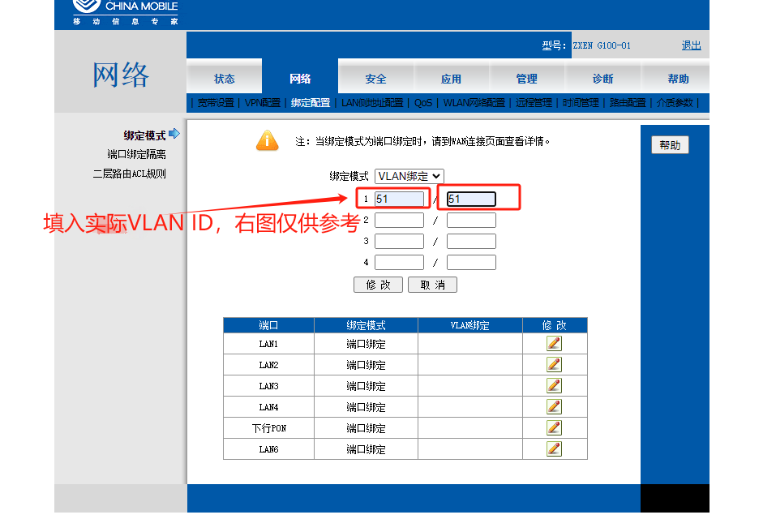This screenshot has height=532, width=776.
Task: Select the 绑定配置 submenu
Action: (x=311, y=103)
